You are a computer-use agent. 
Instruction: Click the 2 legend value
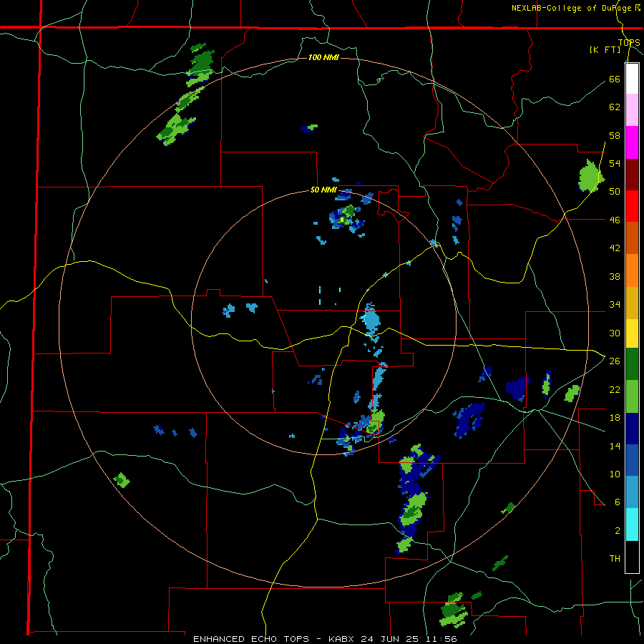point(618,531)
